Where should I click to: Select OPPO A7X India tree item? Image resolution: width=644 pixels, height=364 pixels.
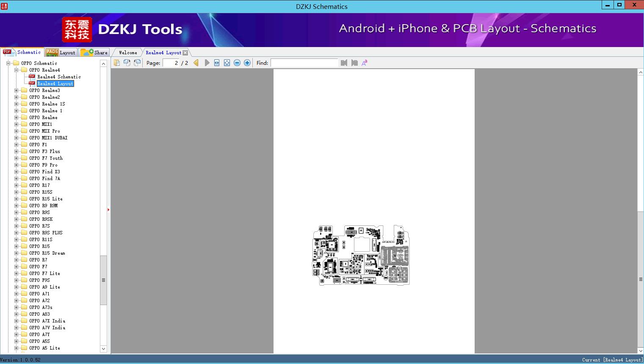click(47, 321)
